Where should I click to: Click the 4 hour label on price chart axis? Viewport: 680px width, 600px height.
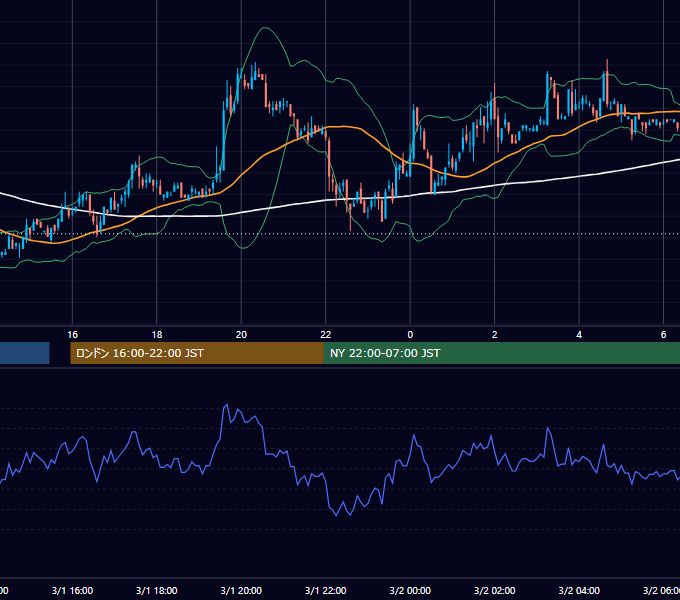click(579, 335)
